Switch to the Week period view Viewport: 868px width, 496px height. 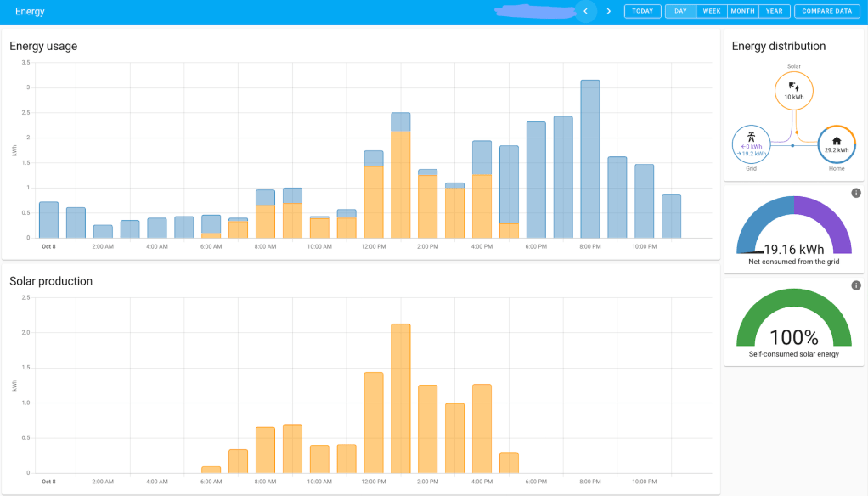(712, 11)
